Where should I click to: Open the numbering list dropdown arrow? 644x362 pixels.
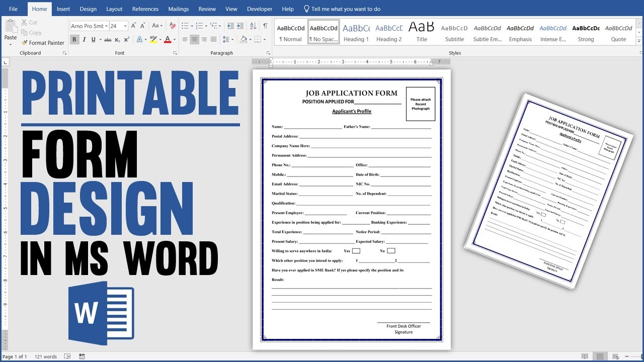[206, 26]
